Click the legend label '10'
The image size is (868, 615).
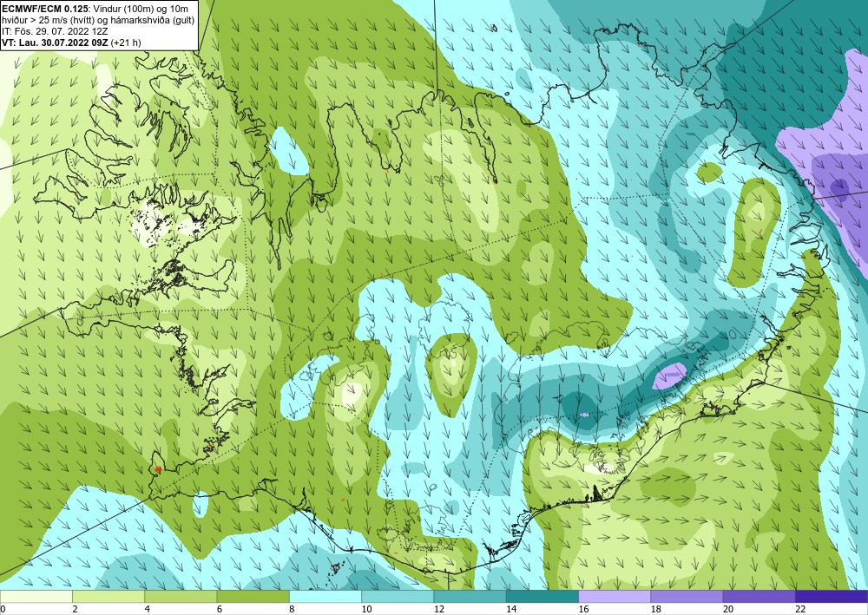point(366,609)
